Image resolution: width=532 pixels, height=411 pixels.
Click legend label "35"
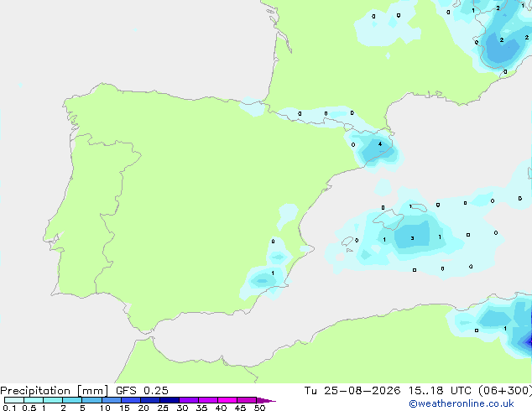click(201, 408)
